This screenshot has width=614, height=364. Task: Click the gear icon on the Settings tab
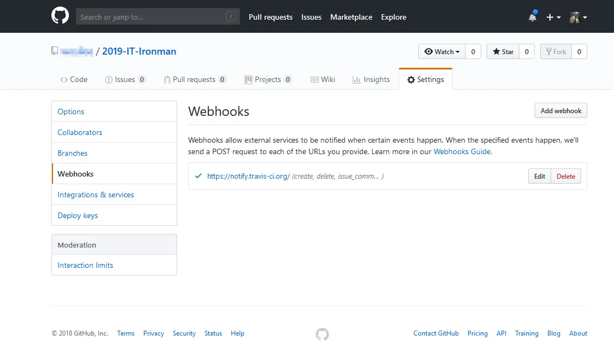click(411, 79)
